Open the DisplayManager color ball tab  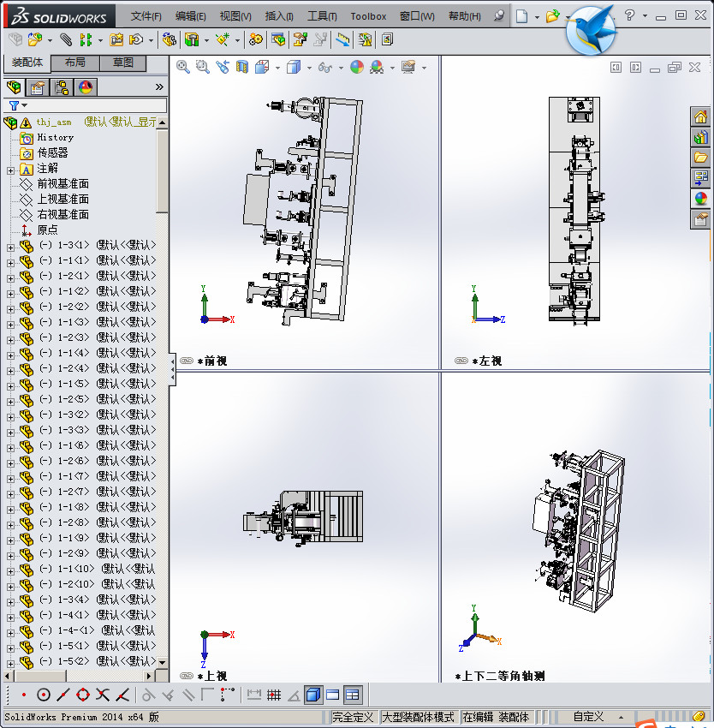(x=86, y=87)
